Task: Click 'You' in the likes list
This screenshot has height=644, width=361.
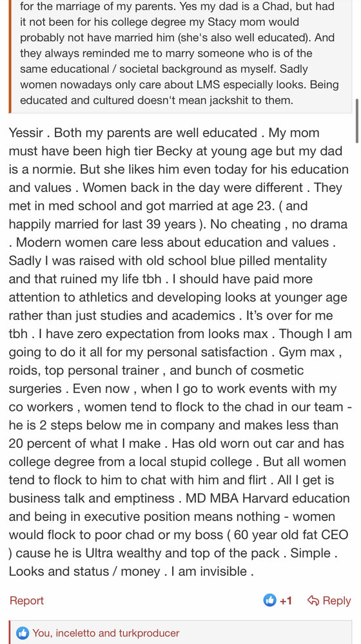Action: (41, 633)
